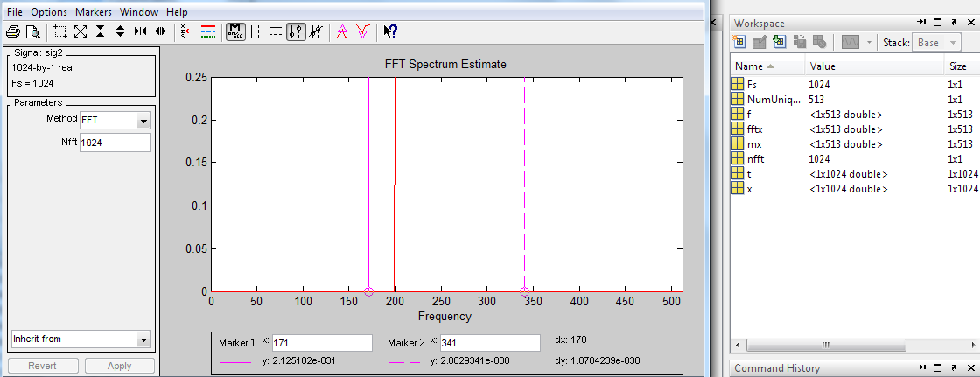
Task: Open the Markers menu
Action: [x=93, y=12]
